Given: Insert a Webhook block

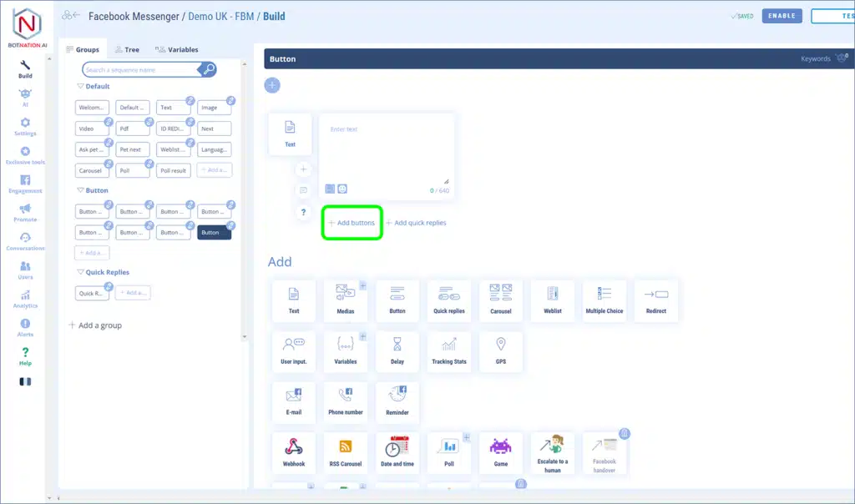Looking at the screenshot, I should [294, 453].
